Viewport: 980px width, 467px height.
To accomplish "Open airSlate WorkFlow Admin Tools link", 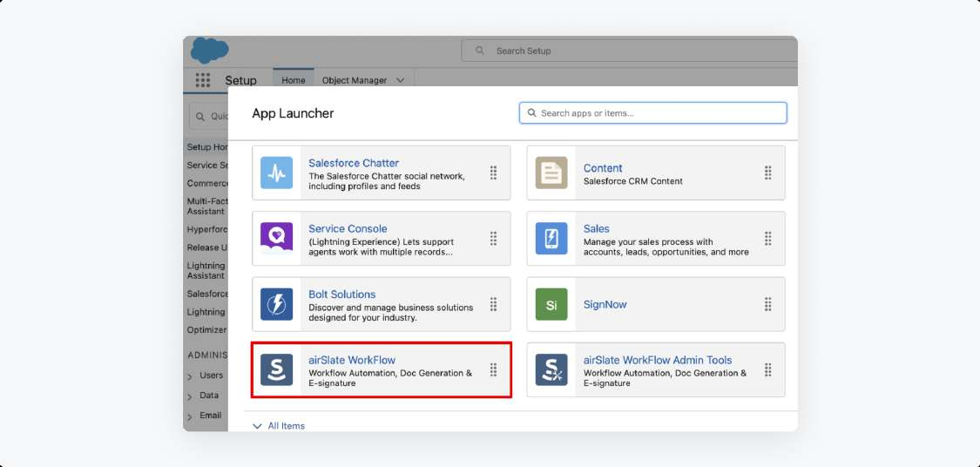I will (x=658, y=360).
